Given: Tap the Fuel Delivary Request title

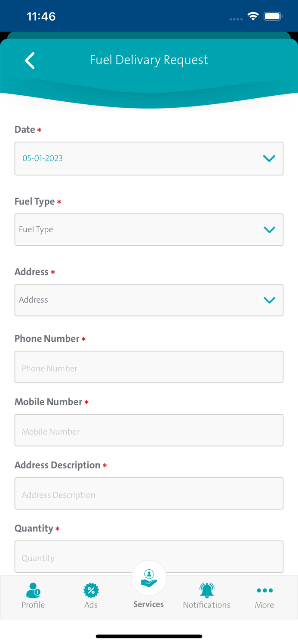Looking at the screenshot, I should [149, 60].
